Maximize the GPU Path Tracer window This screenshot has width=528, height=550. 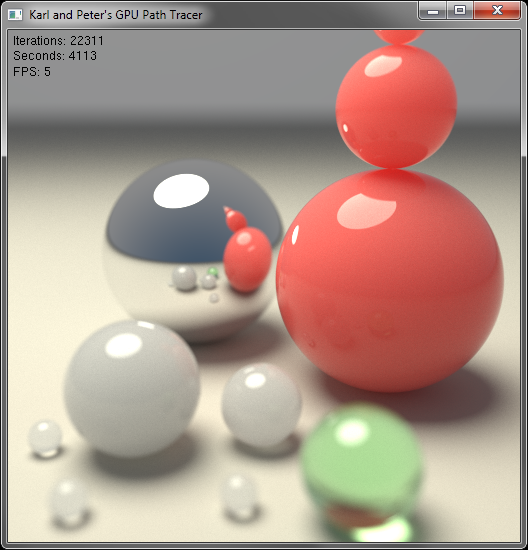pos(460,11)
